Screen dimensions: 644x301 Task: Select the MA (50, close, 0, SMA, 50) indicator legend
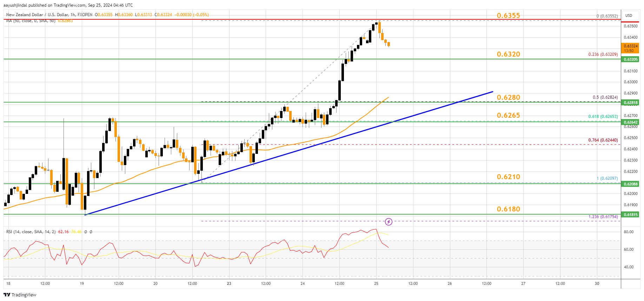pyautogui.click(x=31, y=21)
